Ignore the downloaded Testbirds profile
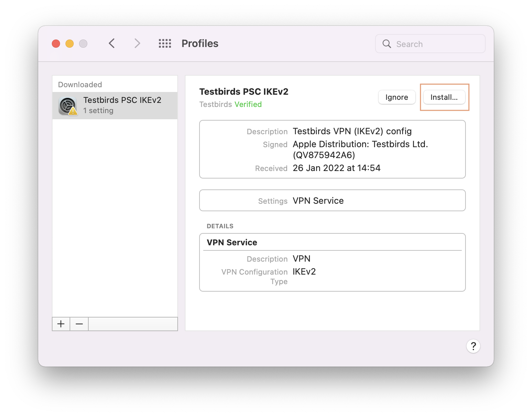The width and height of the screenshot is (532, 417). (397, 97)
